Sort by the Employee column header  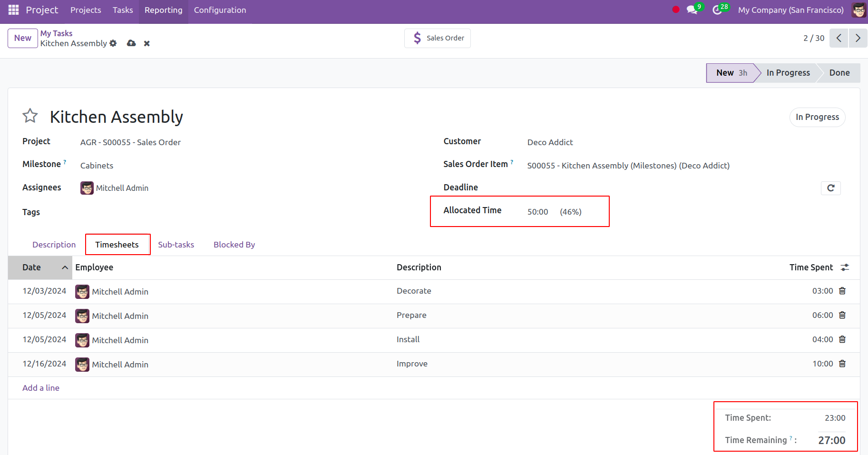pos(94,267)
